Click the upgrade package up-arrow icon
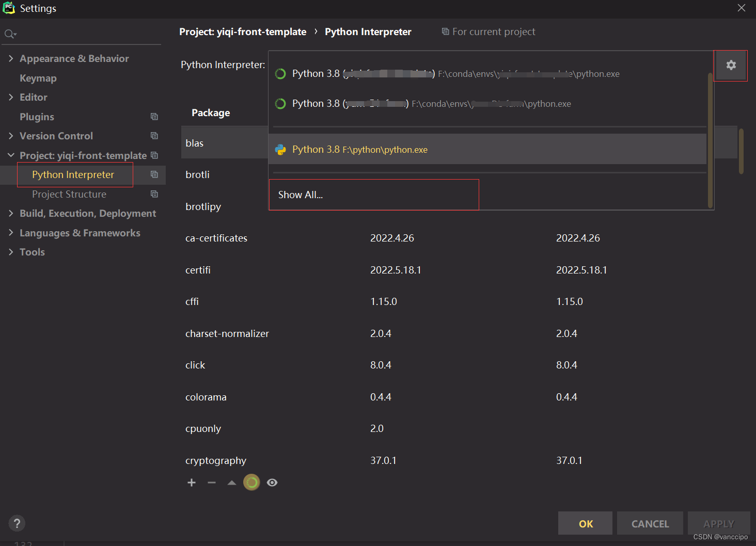Image resolution: width=756 pixels, height=546 pixels. tap(232, 483)
